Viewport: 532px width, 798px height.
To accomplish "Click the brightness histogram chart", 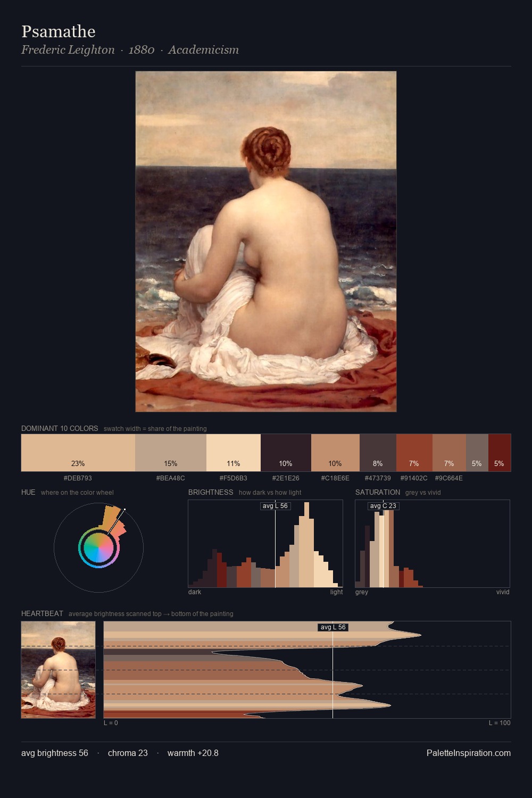I will [x=265, y=544].
